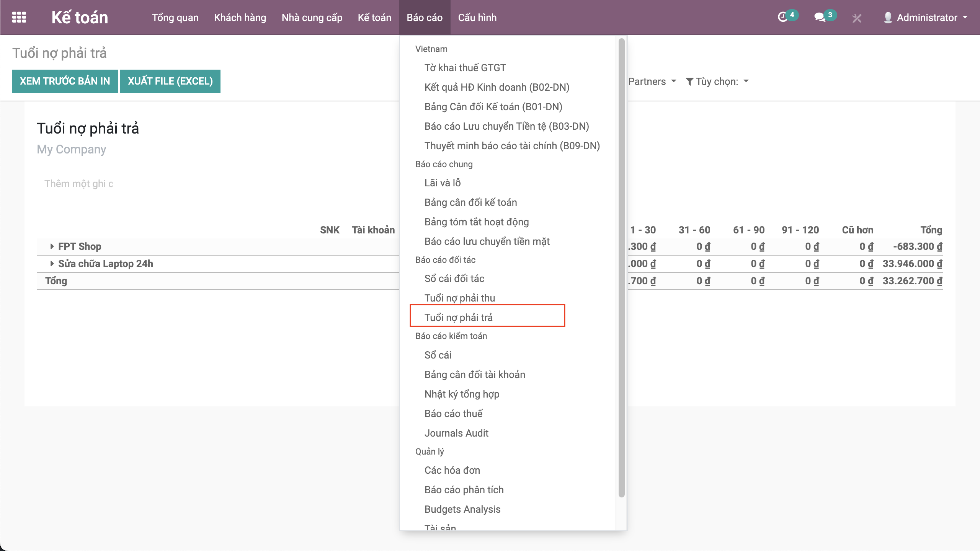Click XEM TRƯỚC BẢN IN button
This screenshot has height=551, width=980.
(x=65, y=81)
